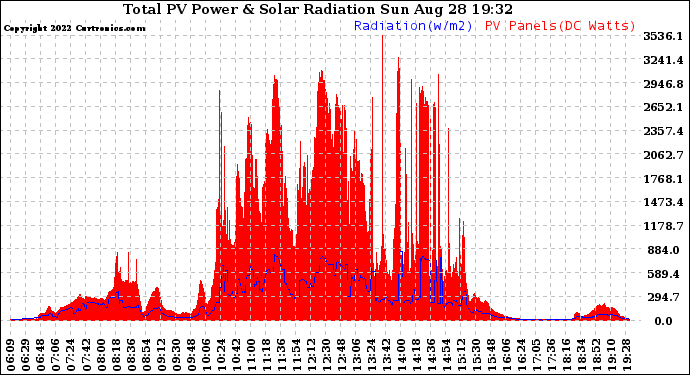Click the y-axis value 2062.7

tap(663, 155)
